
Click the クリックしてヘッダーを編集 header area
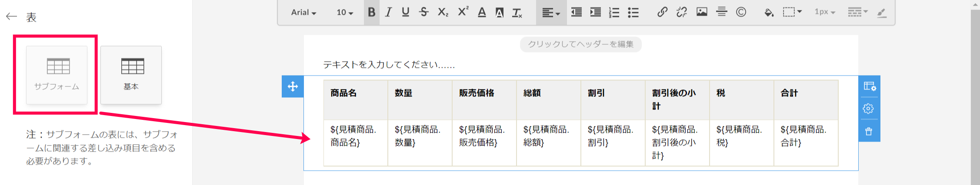point(580,44)
